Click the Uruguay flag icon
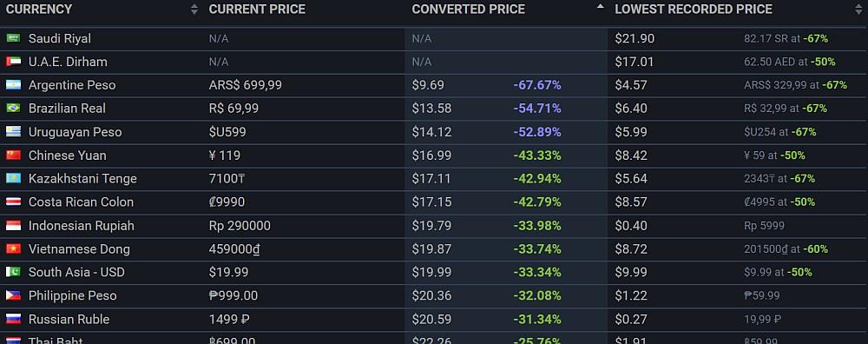The width and height of the screenshot is (868, 344). coord(13,132)
